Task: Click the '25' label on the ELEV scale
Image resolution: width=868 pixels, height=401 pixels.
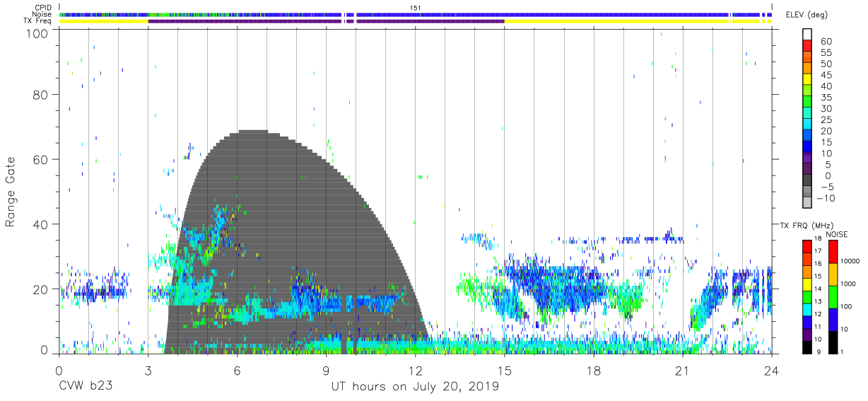Action: tap(826, 120)
